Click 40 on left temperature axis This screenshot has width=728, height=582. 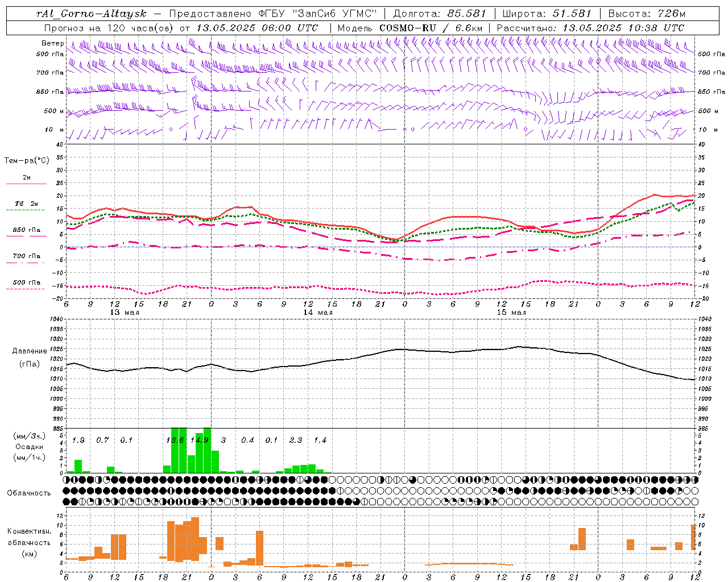click(59, 144)
